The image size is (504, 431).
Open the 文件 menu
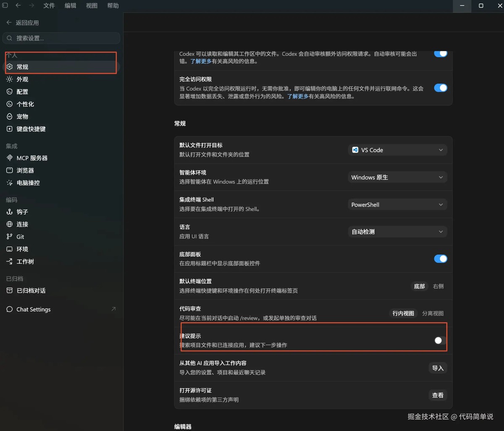49,5
